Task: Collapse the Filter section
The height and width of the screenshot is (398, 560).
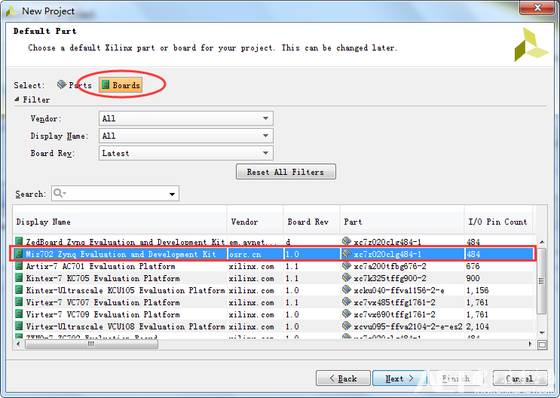Action: point(17,100)
